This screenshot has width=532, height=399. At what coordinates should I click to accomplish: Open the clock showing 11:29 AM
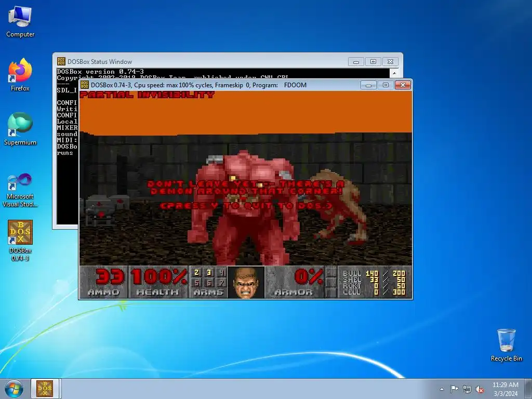[505, 385]
